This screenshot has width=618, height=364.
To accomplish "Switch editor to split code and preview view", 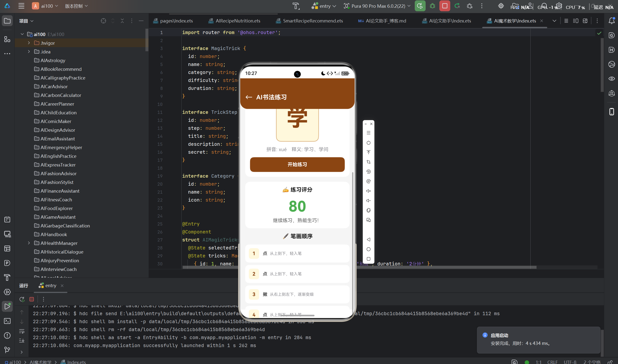I will 575,21.
